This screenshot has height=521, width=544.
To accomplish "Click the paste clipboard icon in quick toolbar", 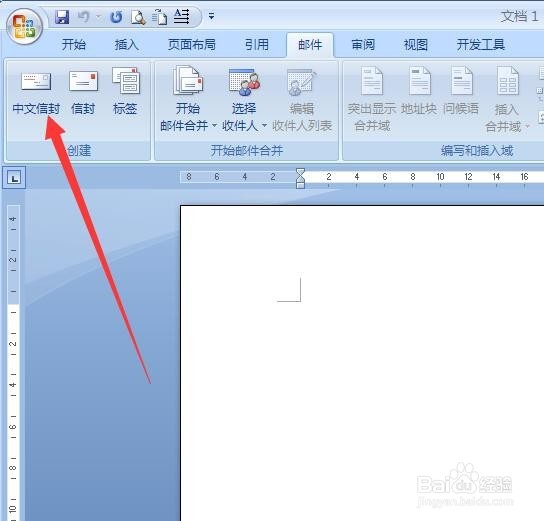I will [x=159, y=17].
